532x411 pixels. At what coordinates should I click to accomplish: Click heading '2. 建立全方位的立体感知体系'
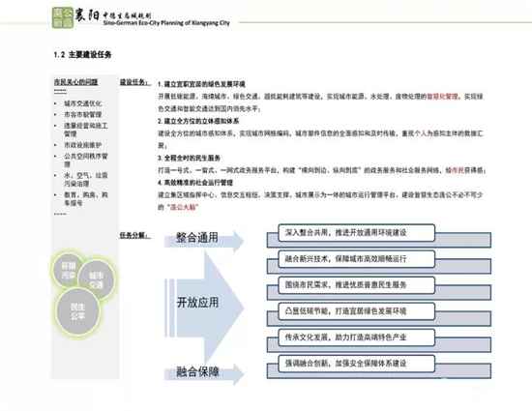(x=198, y=121)
